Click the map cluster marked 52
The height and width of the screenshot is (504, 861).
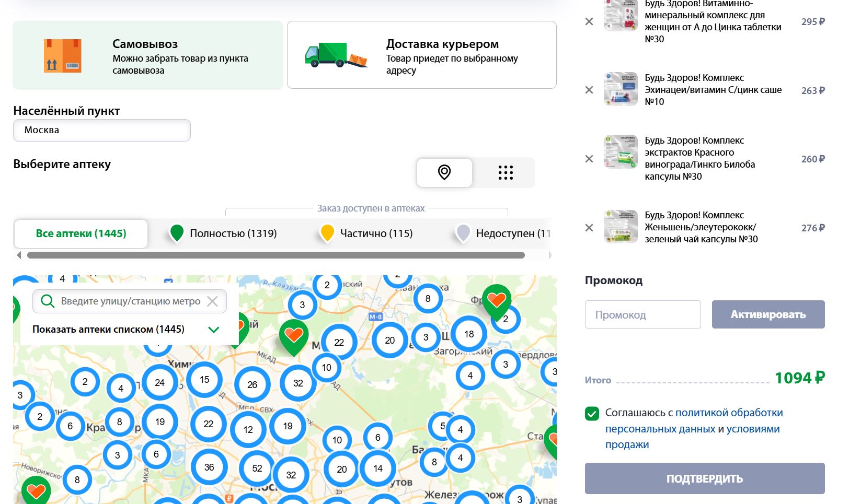pos(257,468)
